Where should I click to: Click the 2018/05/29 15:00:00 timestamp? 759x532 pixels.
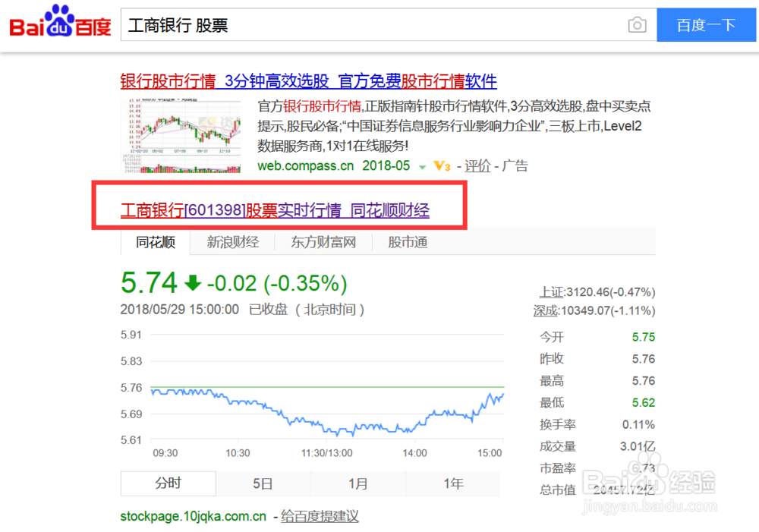point(180,310)
